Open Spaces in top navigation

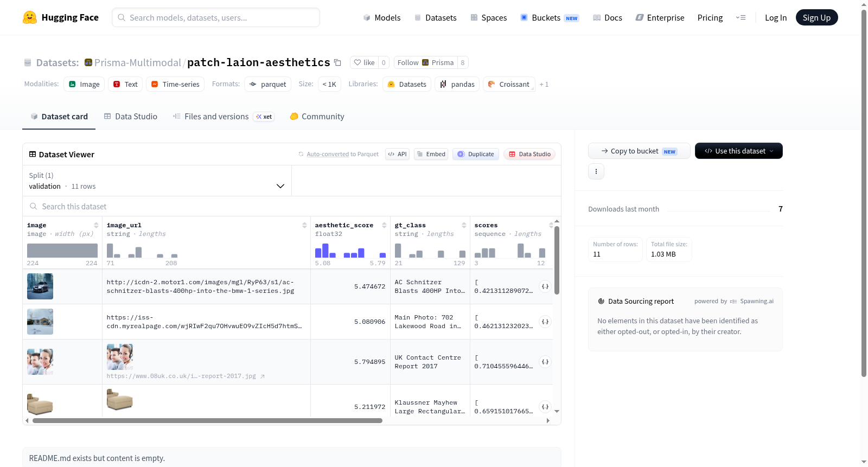point(488,18)
